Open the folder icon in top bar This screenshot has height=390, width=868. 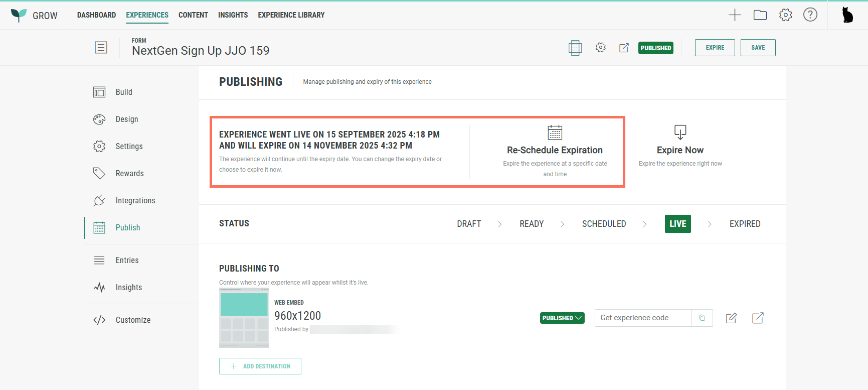click(x=760, y=15)
